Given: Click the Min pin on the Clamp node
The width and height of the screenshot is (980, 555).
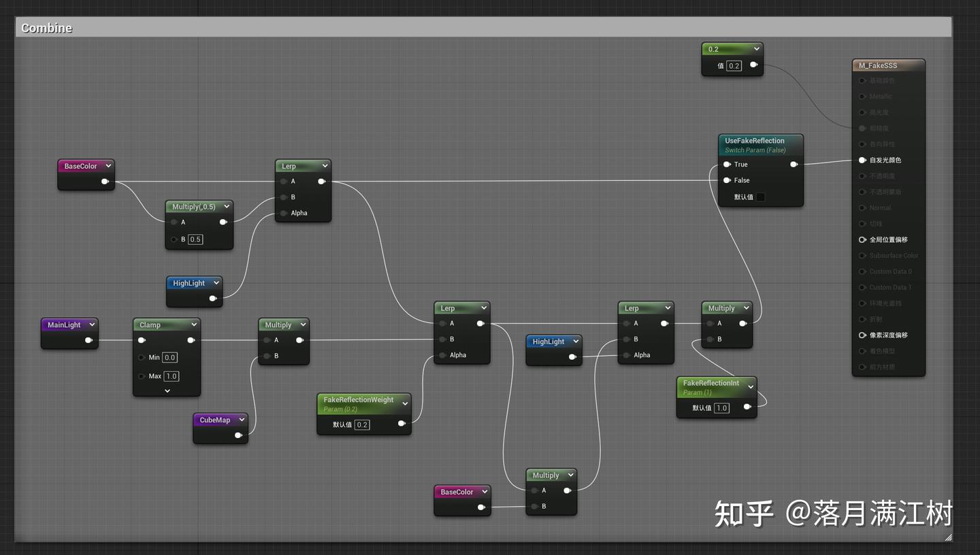Looking at the screenshot, I should 142,358.
